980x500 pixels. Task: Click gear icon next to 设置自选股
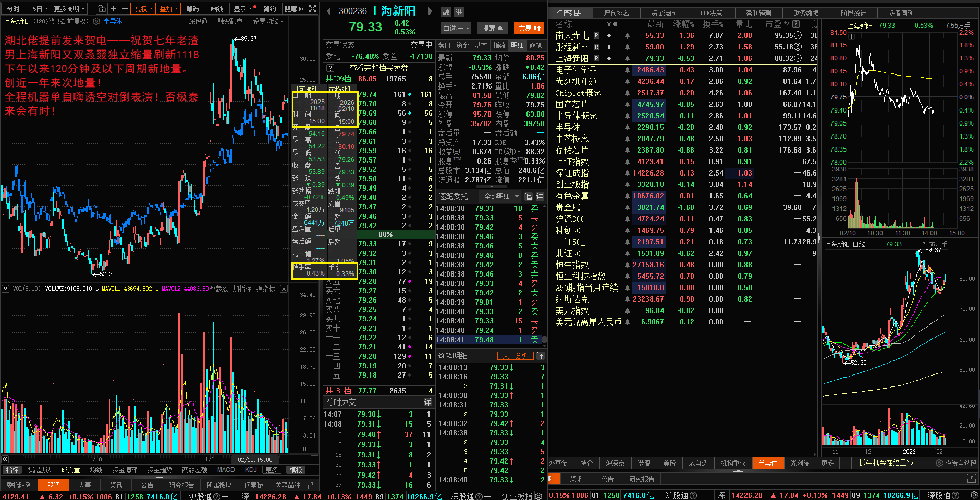click(939, 463)
